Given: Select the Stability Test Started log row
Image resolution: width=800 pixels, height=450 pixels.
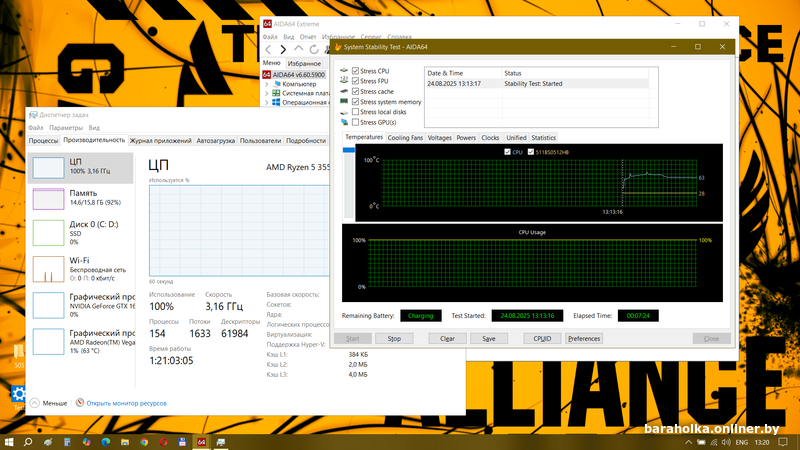Looking at the screenshot, I should click(x=537, y=84).
